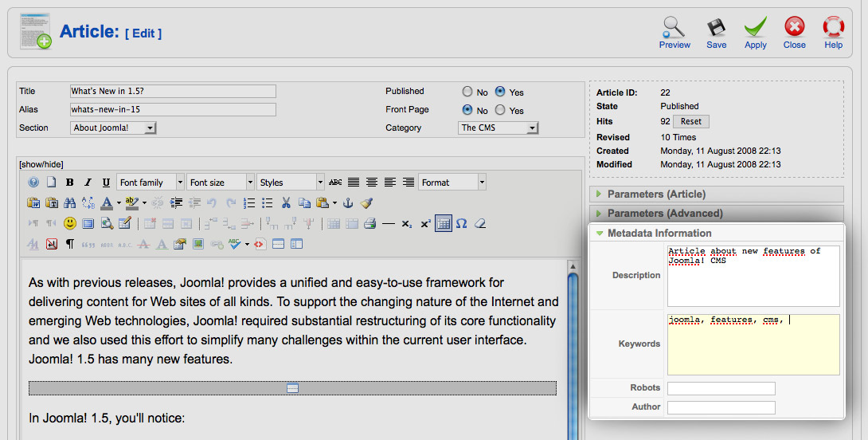The width and height of the screenshot is (868, 440).
Task: Open the Font family dropdown
Action: [151, 183]
